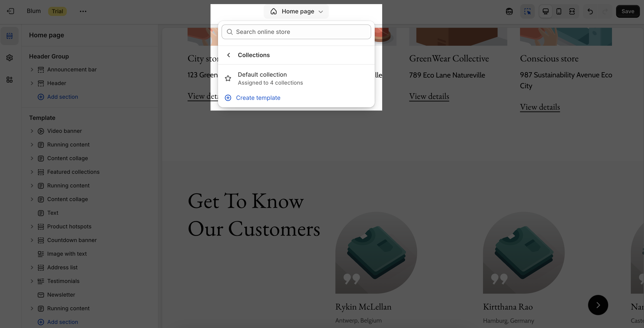
Task: Go back from Collections menu
Action: point(228,55)
